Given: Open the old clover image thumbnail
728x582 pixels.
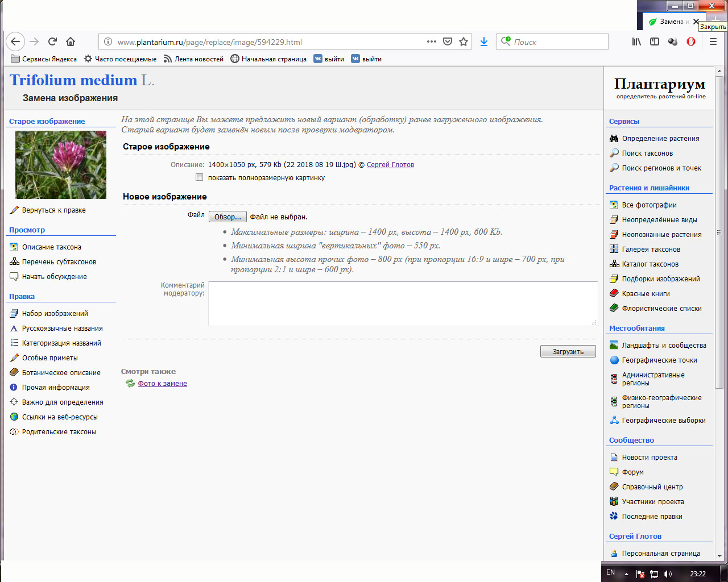Looking at the screenshot, I should (61, 165).
